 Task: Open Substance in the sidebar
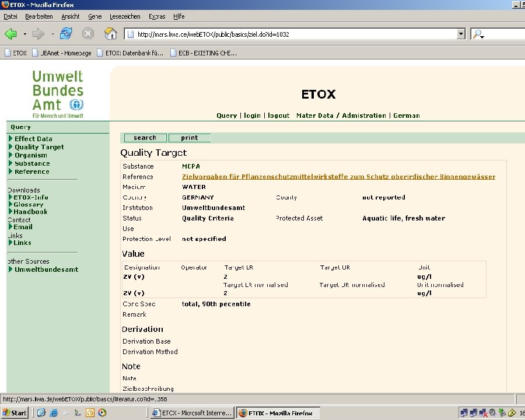click(x=32, y=163)
